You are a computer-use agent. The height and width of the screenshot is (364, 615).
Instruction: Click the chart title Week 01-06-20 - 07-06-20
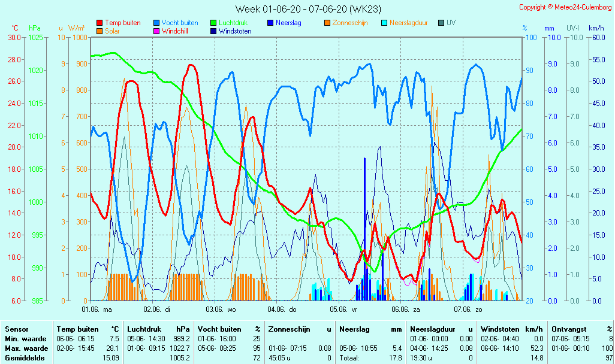pos(307,8)
